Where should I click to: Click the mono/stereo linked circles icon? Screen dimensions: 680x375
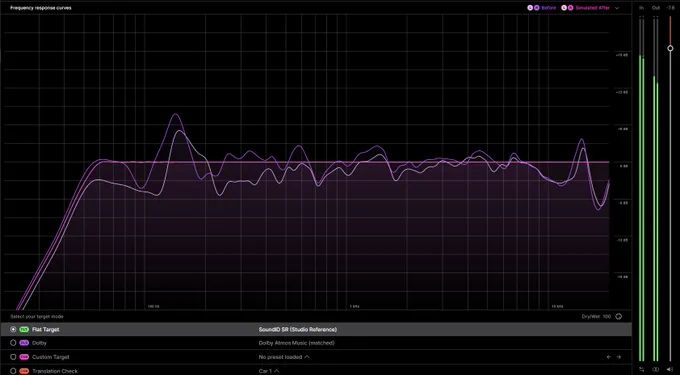coord(656,369)
